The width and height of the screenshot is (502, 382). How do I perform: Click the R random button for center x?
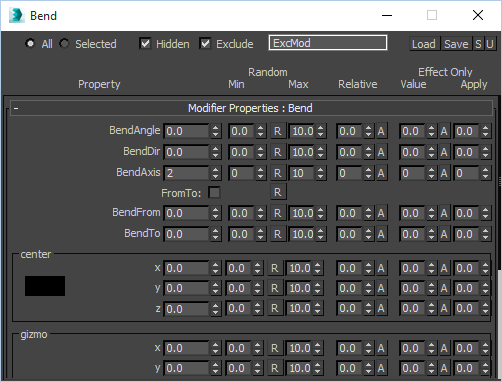tap(275, 268)
